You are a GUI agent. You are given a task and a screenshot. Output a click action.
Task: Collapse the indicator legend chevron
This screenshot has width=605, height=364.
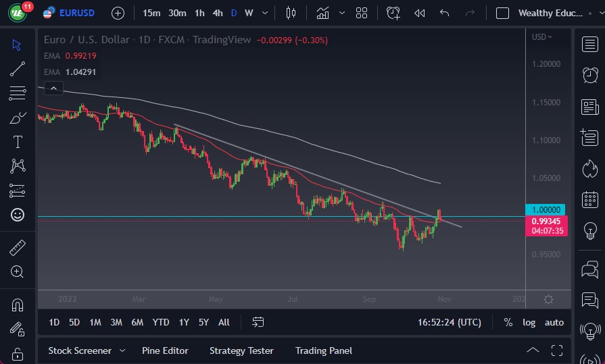click(53, 88)
